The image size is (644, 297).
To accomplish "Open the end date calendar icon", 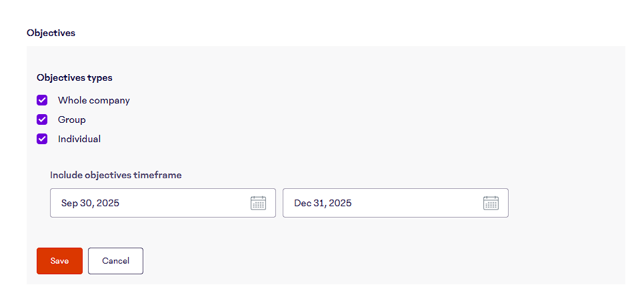I will tap(491, 203).
